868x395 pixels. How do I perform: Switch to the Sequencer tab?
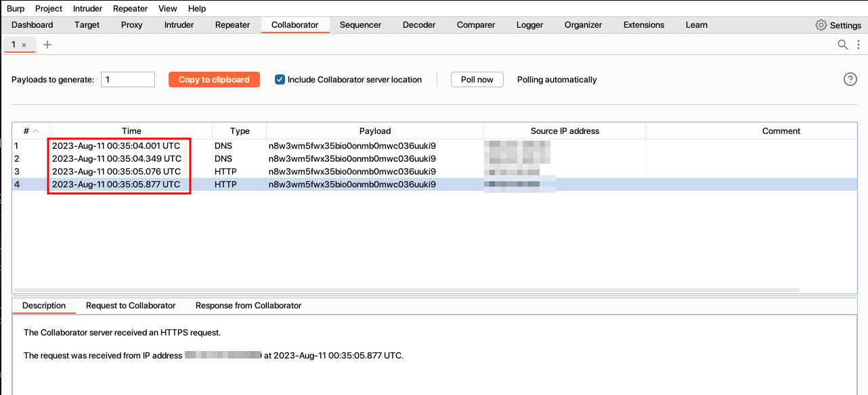tap(360, 25)
